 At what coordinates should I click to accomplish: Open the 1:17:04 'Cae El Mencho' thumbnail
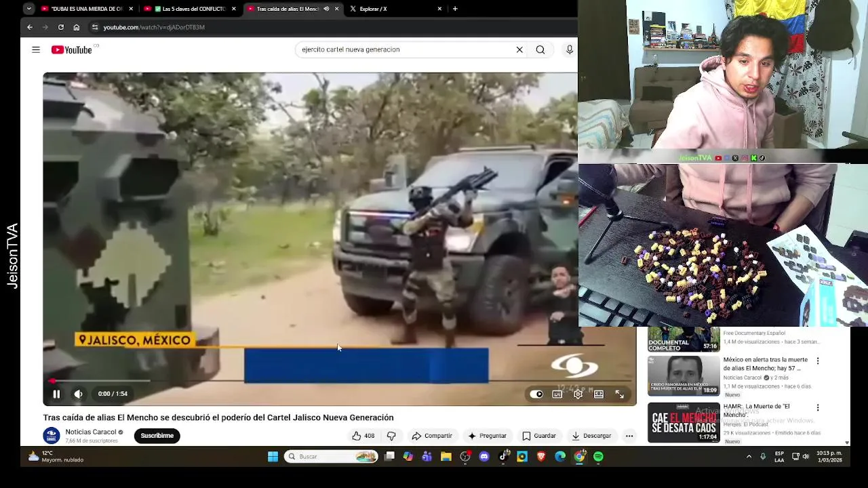tap(684, 423)
